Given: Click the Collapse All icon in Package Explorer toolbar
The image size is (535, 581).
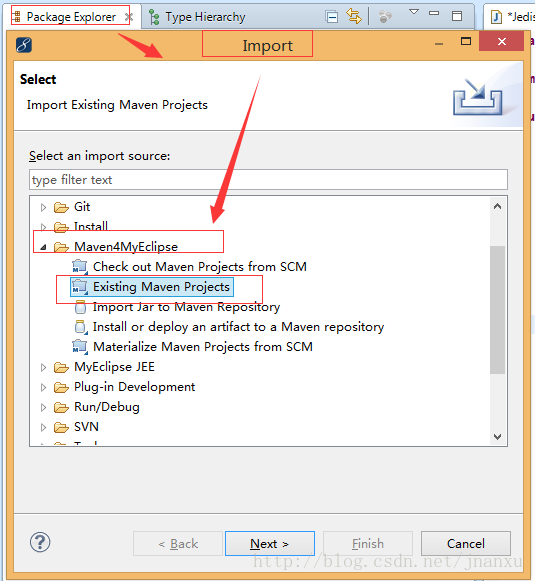Looking at the screenshot, I should [x=332, y=17].
